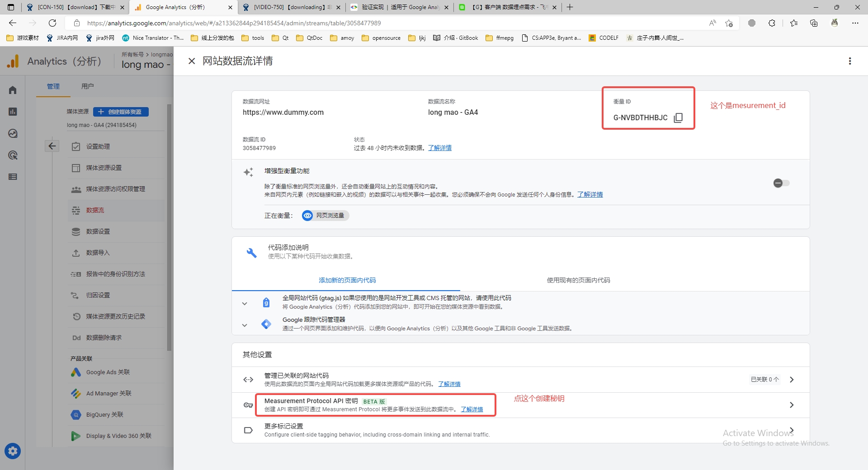This screenshot has width=868, height=470.
Task: Expand the Google Tag Manager section
Action: tap(245, 325)
